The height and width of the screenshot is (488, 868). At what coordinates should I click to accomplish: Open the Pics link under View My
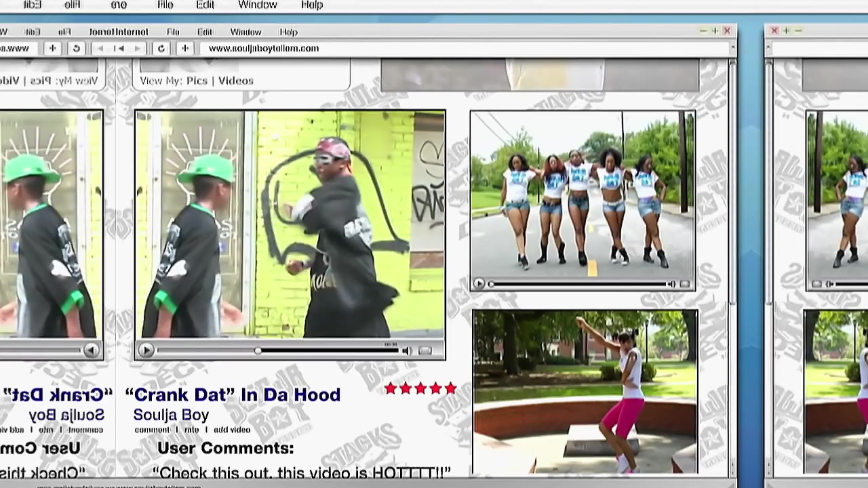197,81
